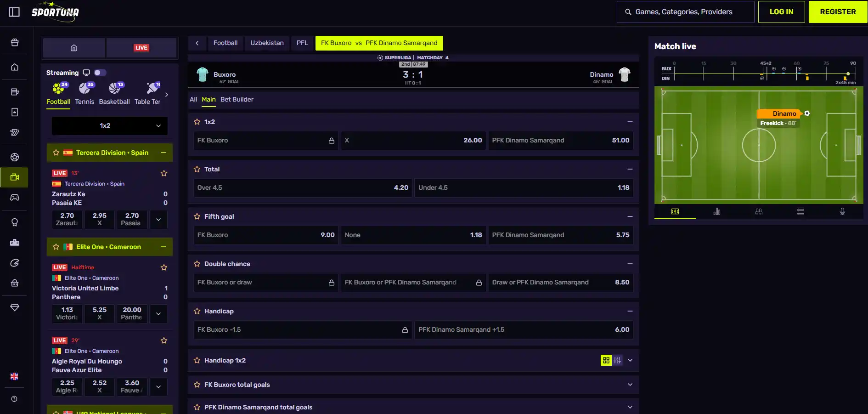
Task: Show team lineups view in Match live
Action: tap(759, 211)
